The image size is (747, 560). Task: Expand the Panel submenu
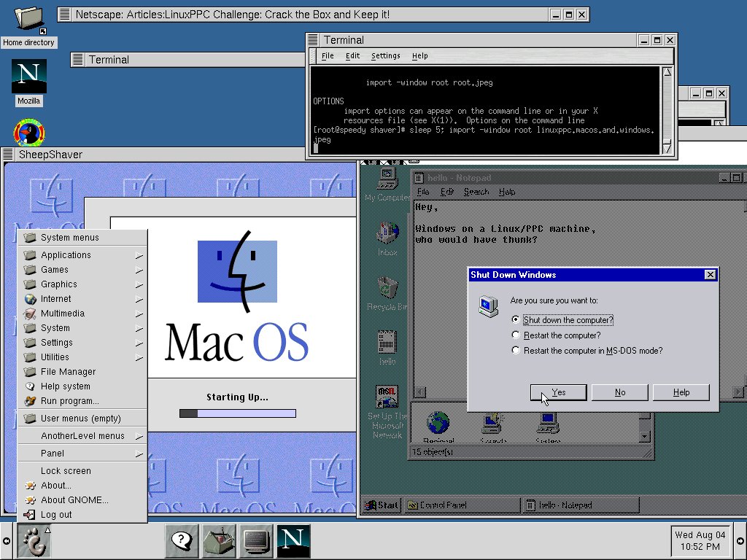click(x=83, y=454)
